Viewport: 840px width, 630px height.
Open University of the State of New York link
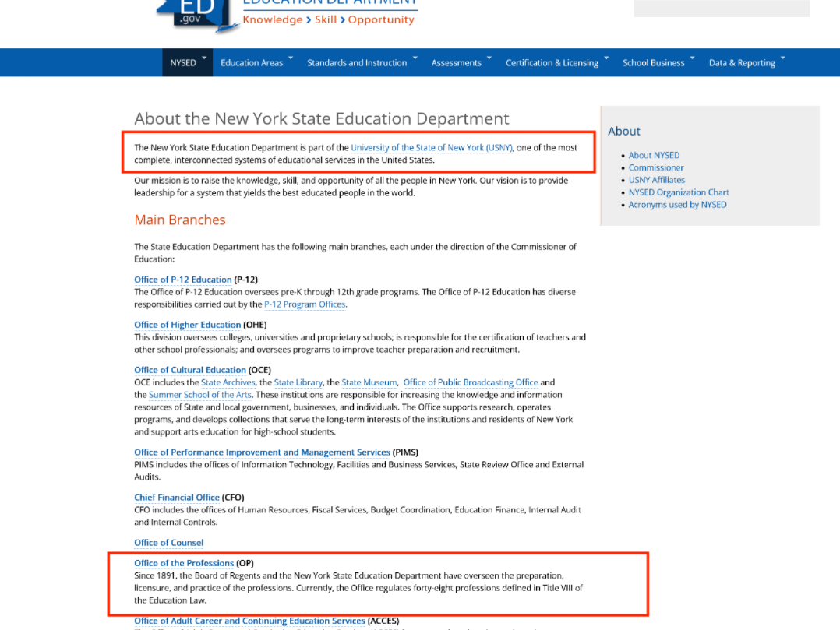coord(432,148)
